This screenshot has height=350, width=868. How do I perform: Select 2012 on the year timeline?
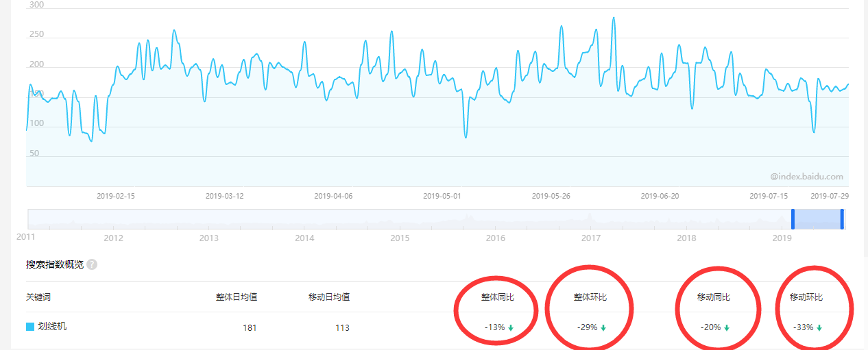pos(113,238)
